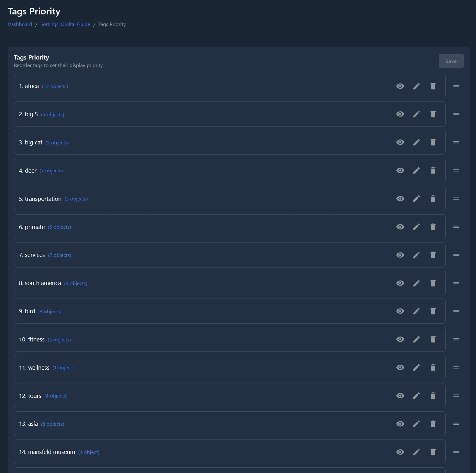This screenshot has height=473, width=476.
Task: Delete the big 5 tag
Action: pos(433,114)
